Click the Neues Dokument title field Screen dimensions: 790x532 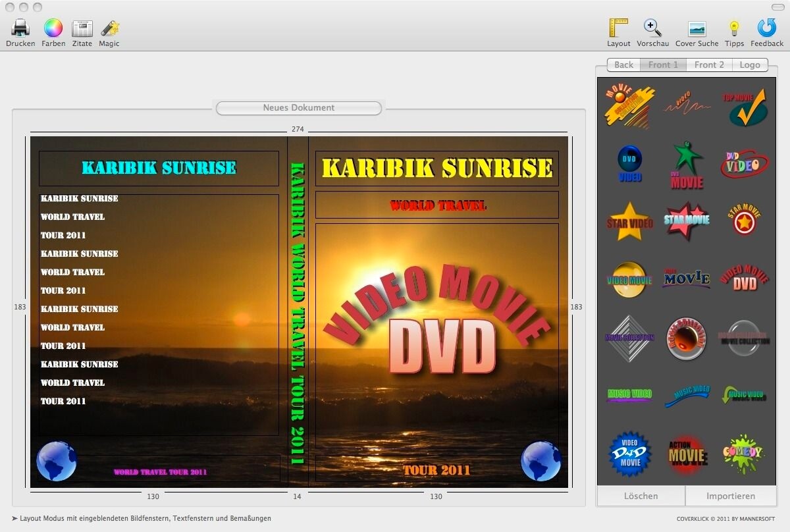tap(299, 108)
